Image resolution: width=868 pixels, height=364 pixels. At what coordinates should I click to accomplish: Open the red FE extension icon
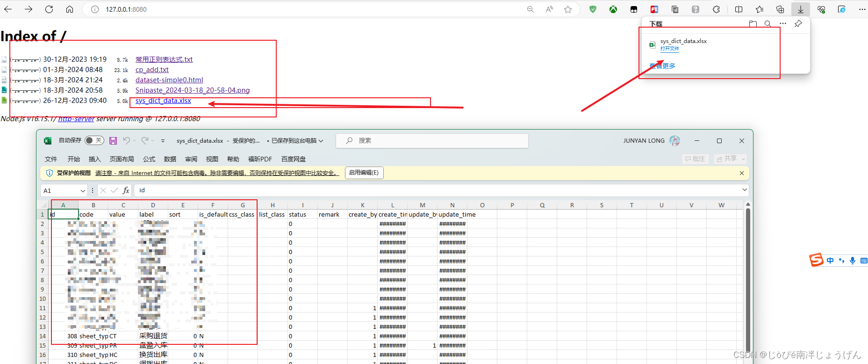[654, 9]
